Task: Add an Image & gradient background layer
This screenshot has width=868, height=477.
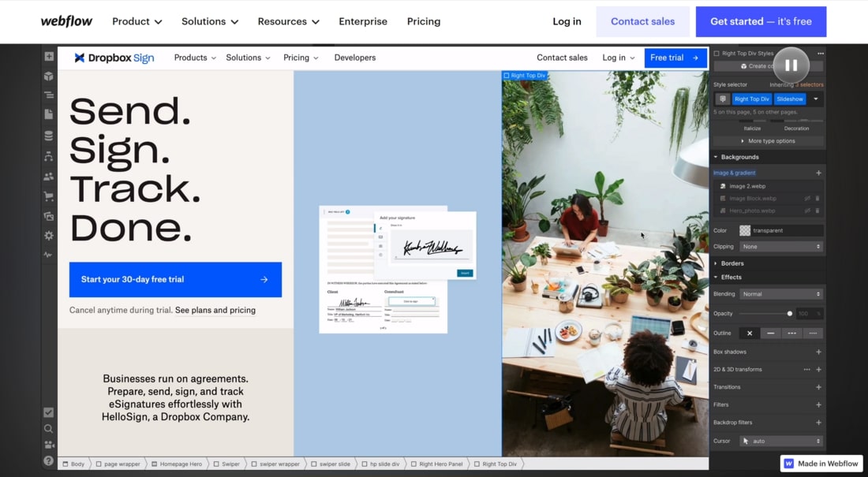Action: tap(818, 173)
